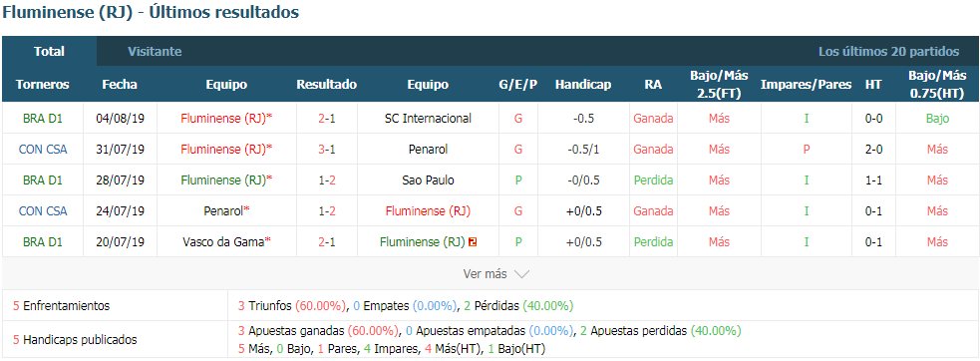Expand the Ver más chevron arrow
Viewport: 980px width, 361px height.
(521, 274)
